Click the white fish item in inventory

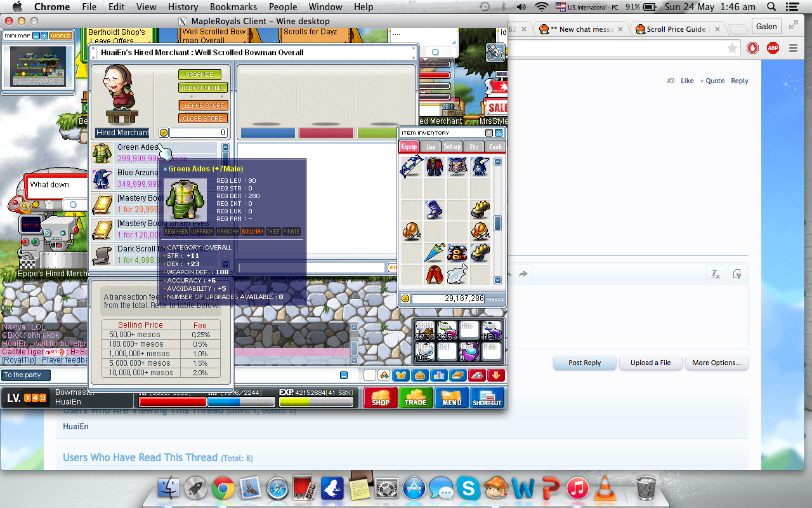click(x=457, y=274)
